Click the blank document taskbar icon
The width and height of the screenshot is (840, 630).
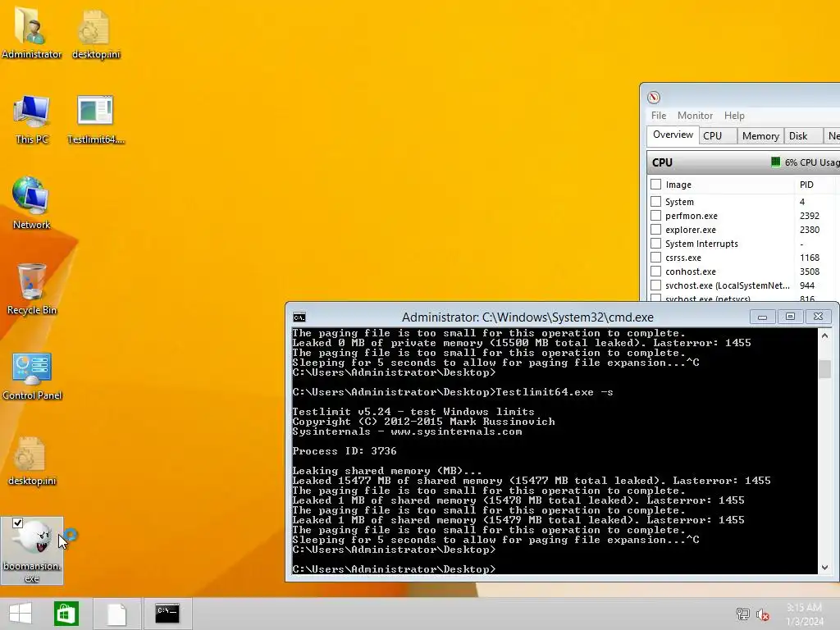point(116,614)
